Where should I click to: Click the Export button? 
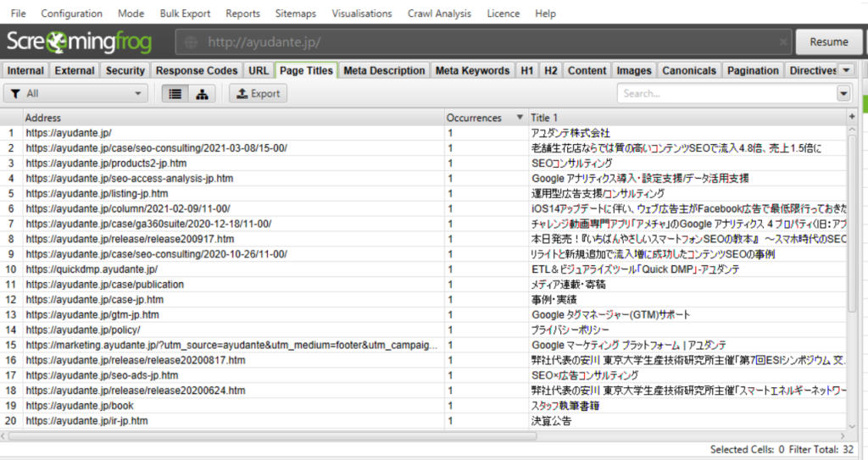coord(258,93)
